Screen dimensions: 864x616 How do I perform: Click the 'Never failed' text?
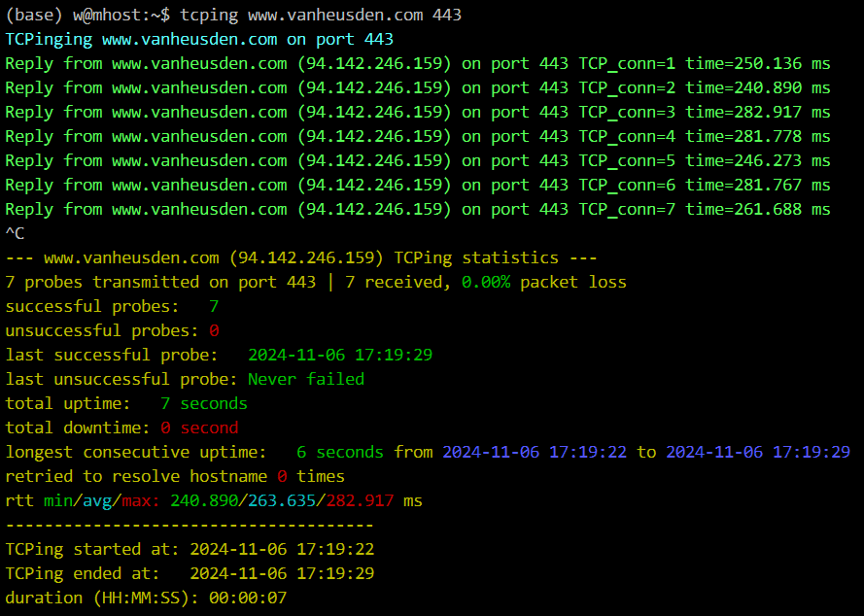(x=306, y=379)
